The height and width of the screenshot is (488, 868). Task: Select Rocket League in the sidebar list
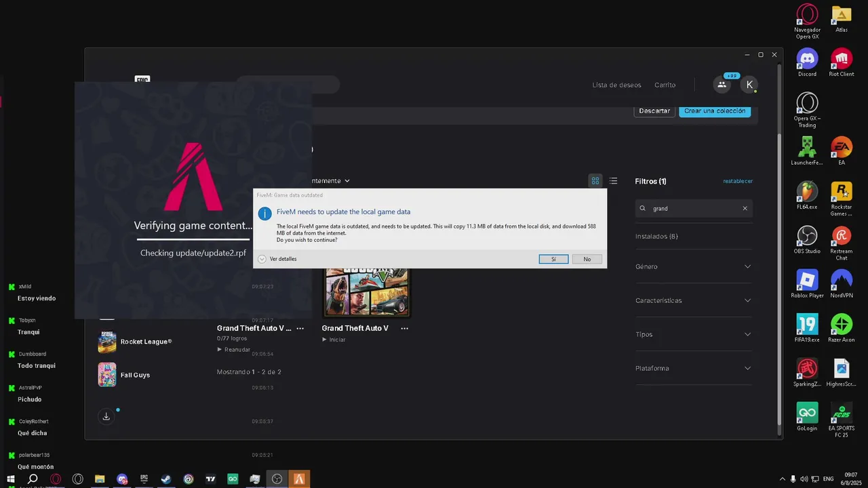point(134,342)
